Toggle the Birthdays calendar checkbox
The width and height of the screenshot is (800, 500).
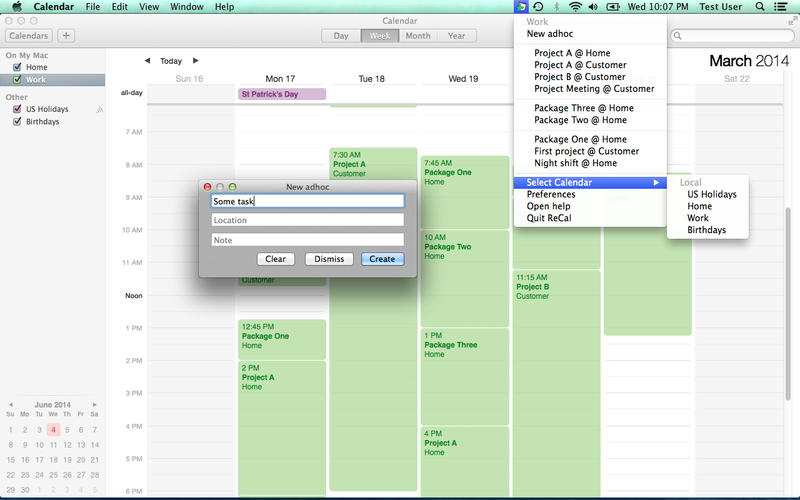coord(17,121)
